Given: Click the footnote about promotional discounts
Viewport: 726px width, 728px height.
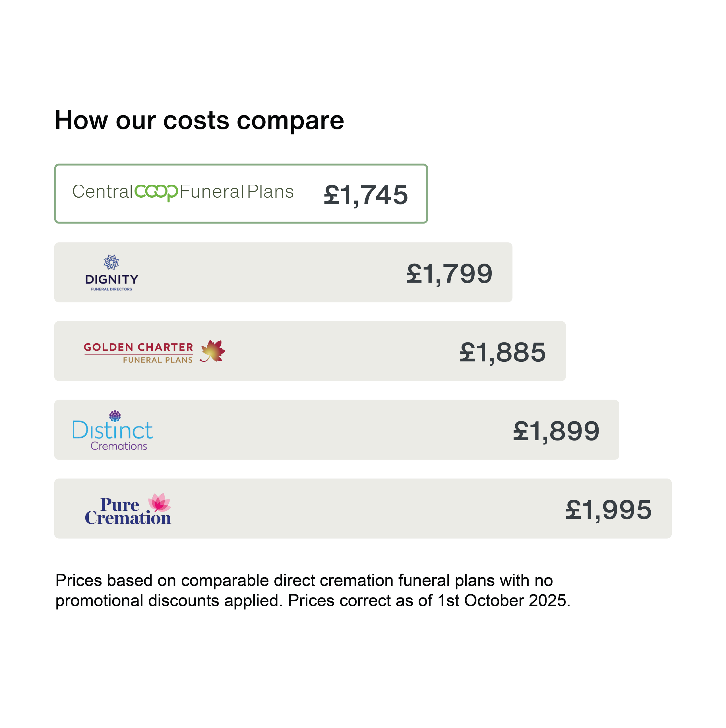Looking at the screenshot, I should [313, 590].
